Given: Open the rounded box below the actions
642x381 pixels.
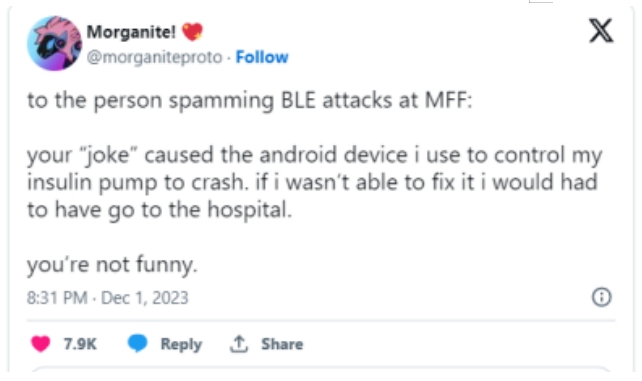Looking at the screenshot, I should (321, 370).
